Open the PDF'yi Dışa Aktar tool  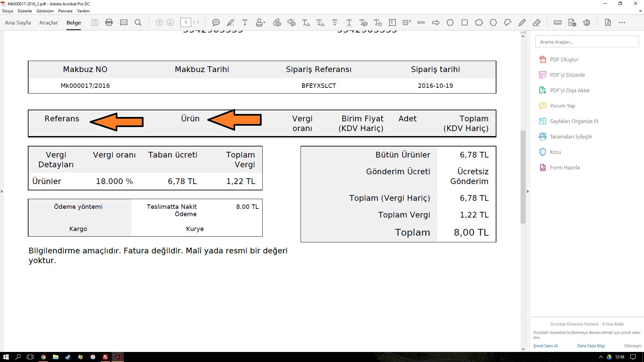tap(570, 90)
